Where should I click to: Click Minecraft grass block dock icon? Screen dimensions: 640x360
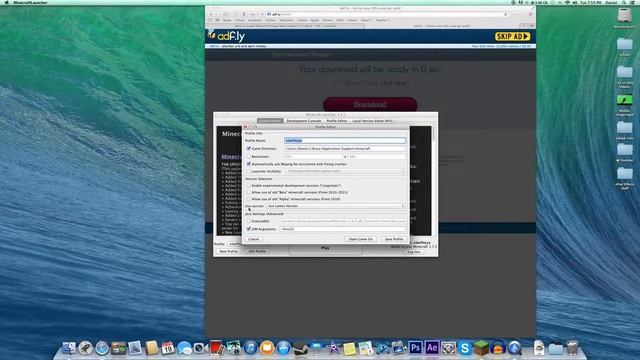(481, 348)
